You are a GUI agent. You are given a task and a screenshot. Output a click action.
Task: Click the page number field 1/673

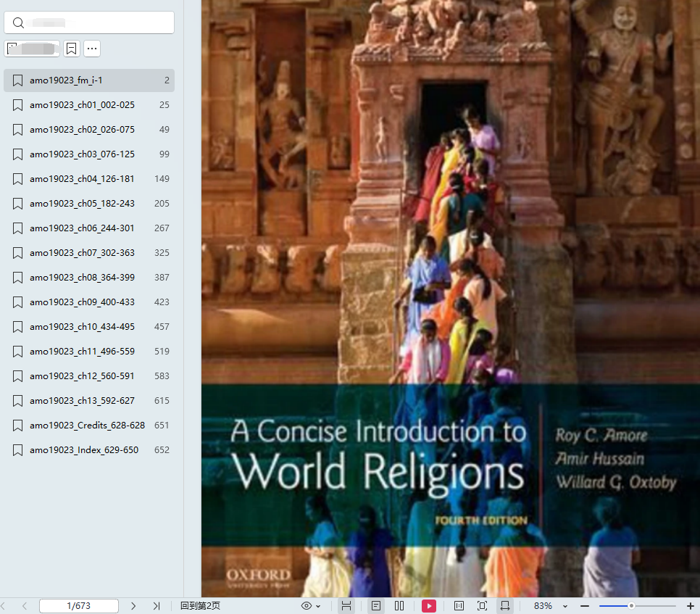point(79,606)
